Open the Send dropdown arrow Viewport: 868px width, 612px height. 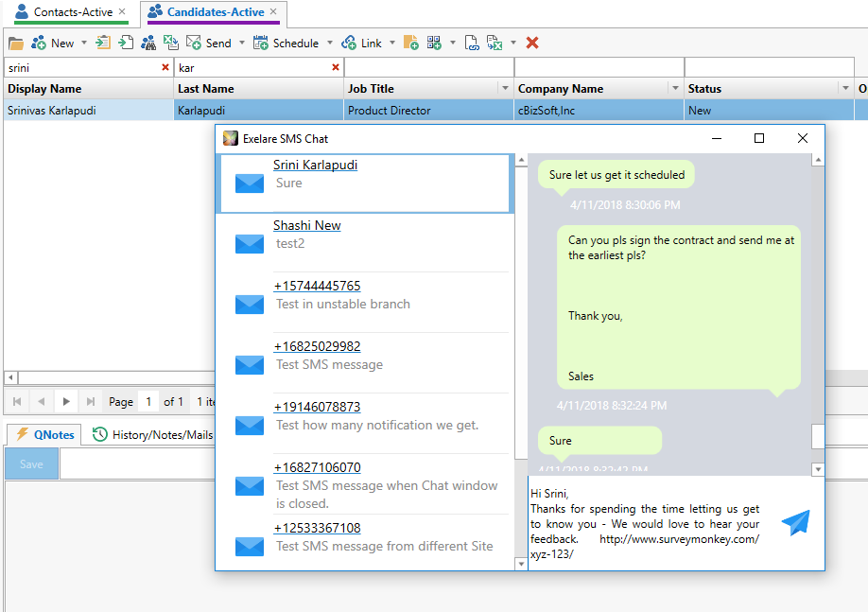(242, 44)
